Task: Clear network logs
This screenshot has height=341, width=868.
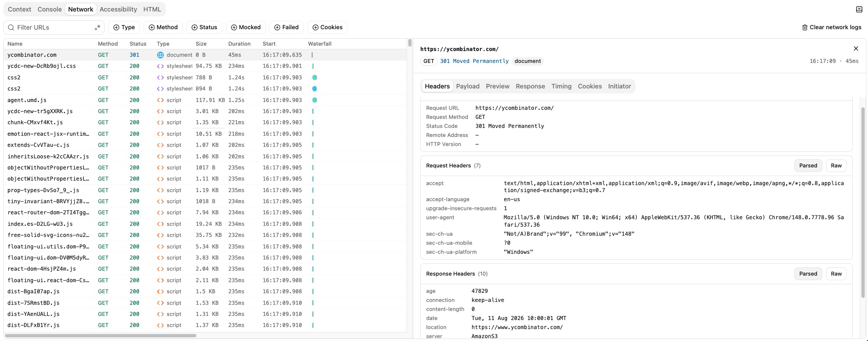Action: coord(831,28)
